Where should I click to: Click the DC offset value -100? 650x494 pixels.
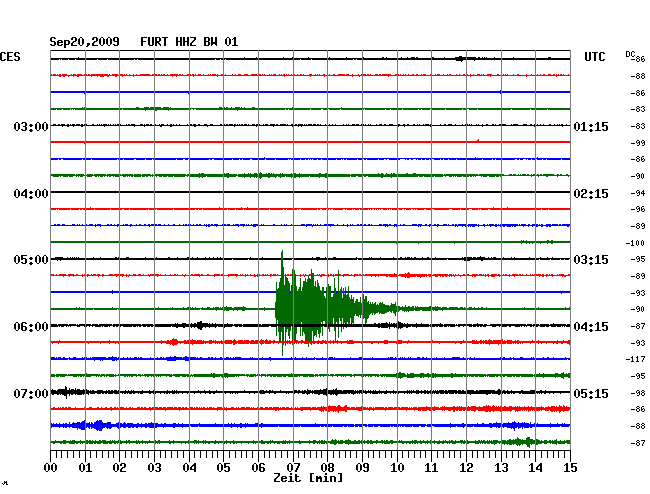[635, 243]
